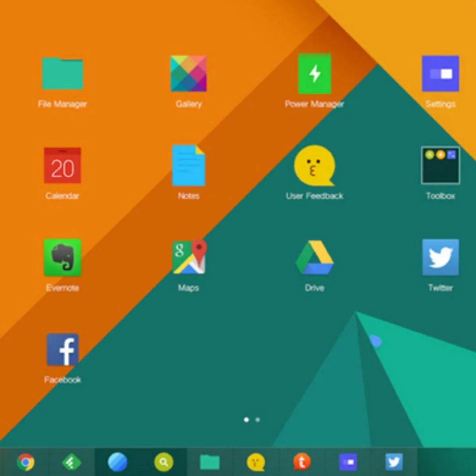Click the yellow feedback face in taskbar
This screenshot has width=476, height=476.
click(x=256, y=462)
